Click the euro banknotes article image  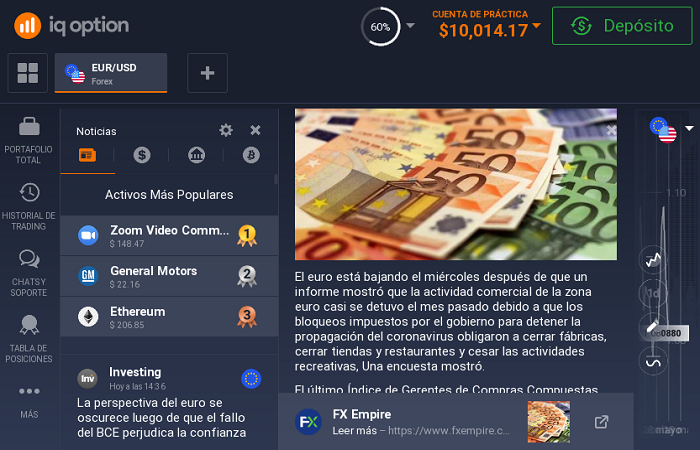tap(456, 184)
